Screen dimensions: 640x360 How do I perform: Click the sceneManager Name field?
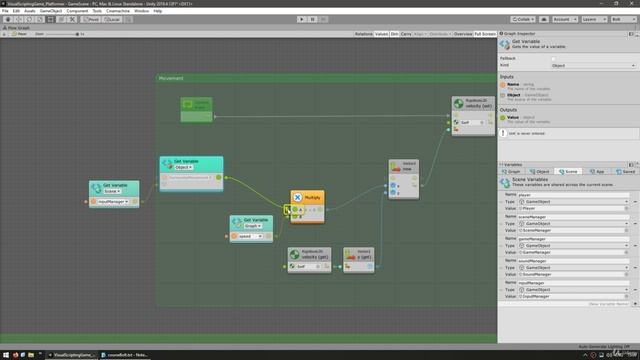coord(573,217)
